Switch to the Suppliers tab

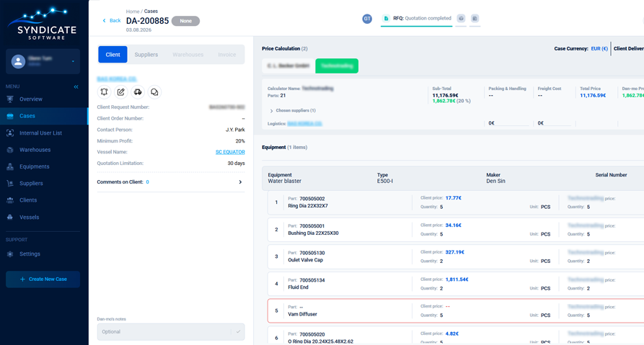146,55
